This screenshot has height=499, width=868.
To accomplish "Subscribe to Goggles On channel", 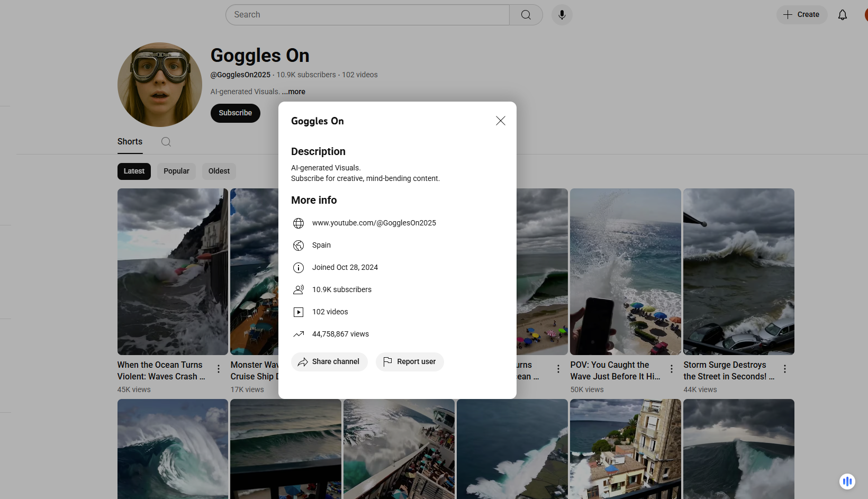I will tap(236, 113).
